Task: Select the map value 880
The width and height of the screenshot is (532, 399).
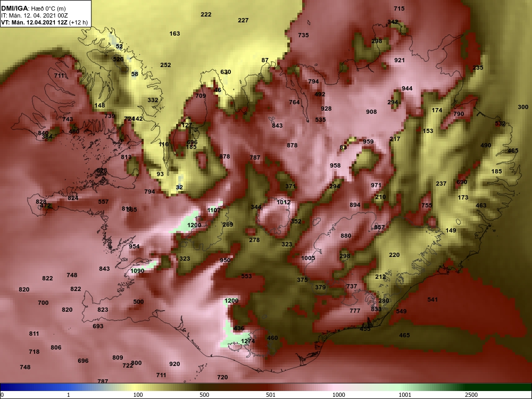Action: [x=346, y=236]
